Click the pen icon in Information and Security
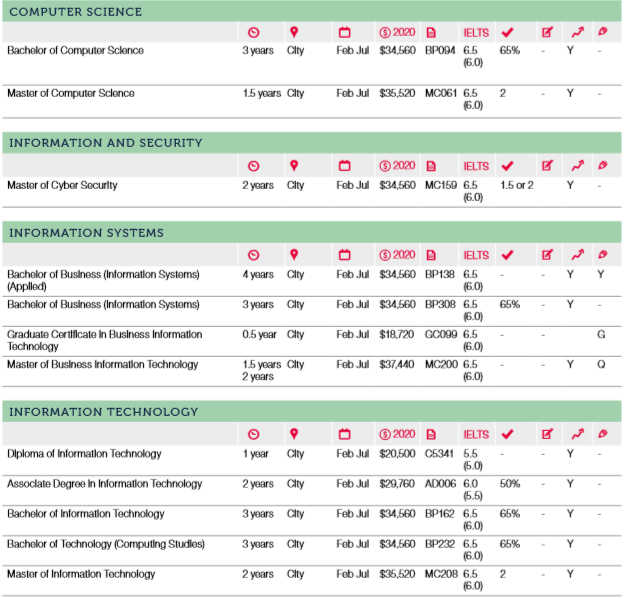Image resolution: width=625 pixels, height=598 pixels. (x=601, y=166)
